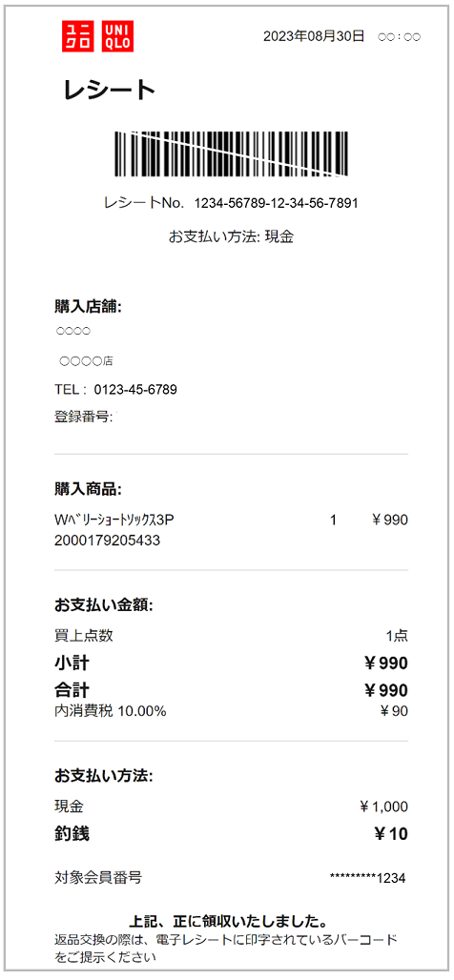Click the masked member number ending 1234
The image size is (454, 980).
pyautogui.click(x=368, y=878)
